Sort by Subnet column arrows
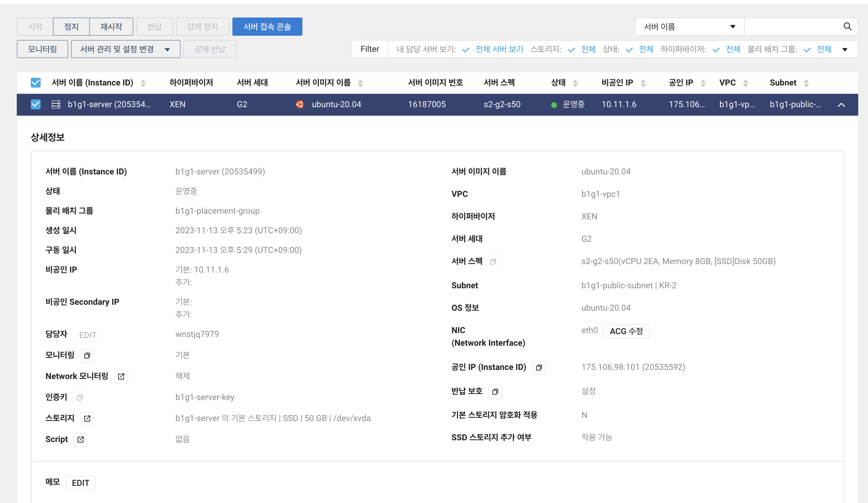The height and width of the screenshot is (503, 868). coord(806,83)
